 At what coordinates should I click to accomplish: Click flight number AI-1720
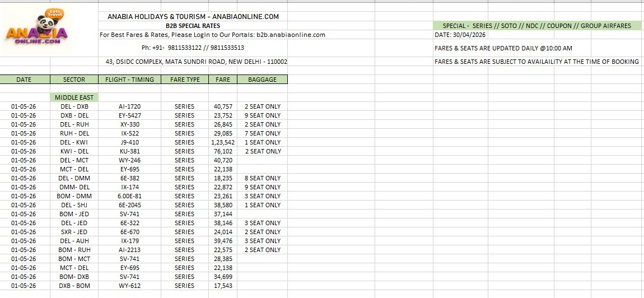(129, 106)
